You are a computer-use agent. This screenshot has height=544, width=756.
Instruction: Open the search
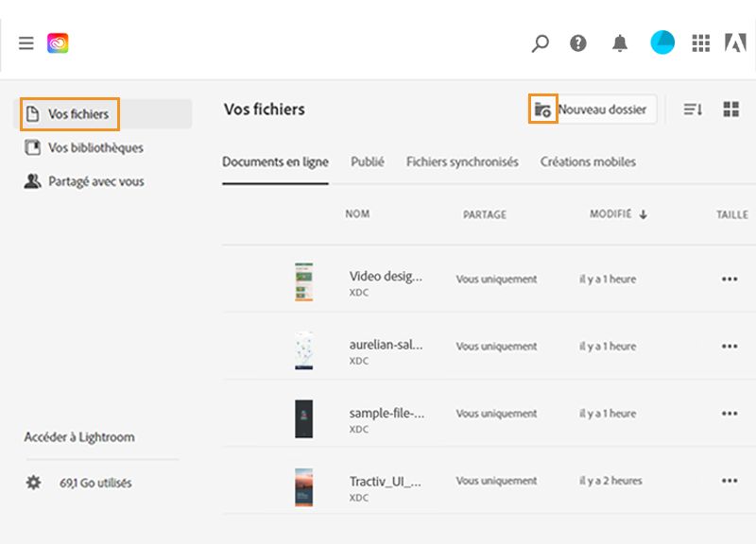click(541, 43)
